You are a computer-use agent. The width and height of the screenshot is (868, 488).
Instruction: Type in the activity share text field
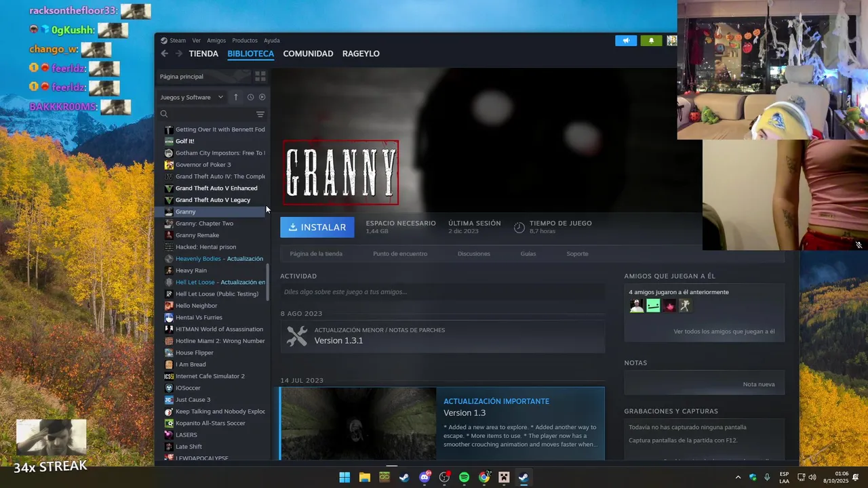pyautogui.click(x=442, y=292)
